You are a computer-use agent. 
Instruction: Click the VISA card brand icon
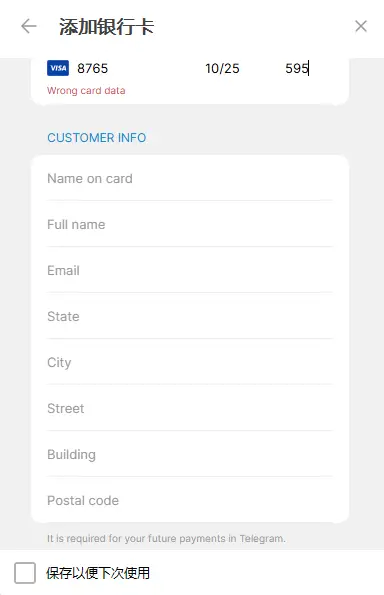tap(58, 68)
